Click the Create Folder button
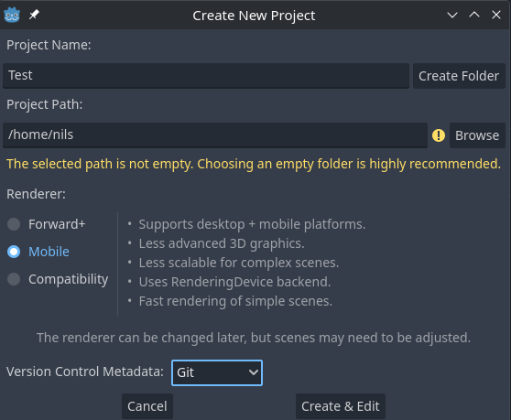 coord(459,76)
